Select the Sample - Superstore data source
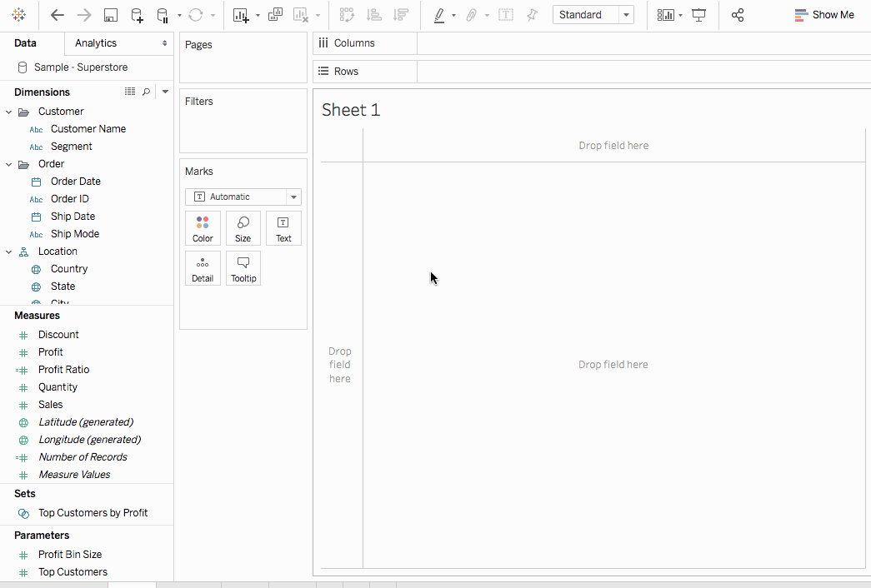871x588 pixels. (x=81, y=67)
